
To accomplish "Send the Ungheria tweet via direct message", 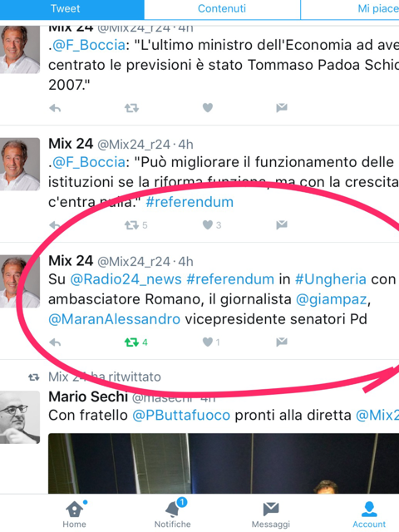I will (282, 342).
